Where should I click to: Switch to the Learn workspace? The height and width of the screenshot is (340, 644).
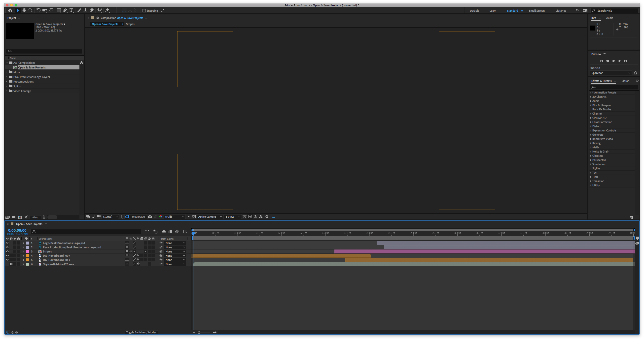(493, 10)
